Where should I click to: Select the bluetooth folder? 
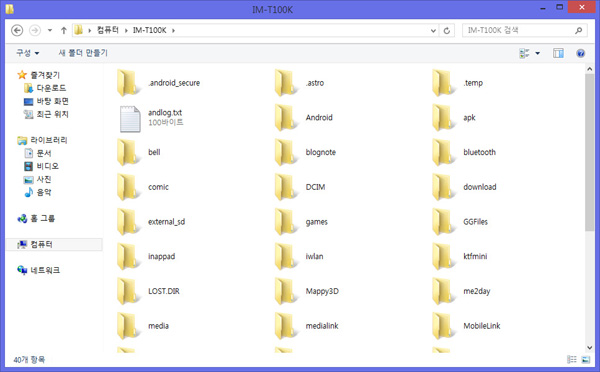coord(464,152)
